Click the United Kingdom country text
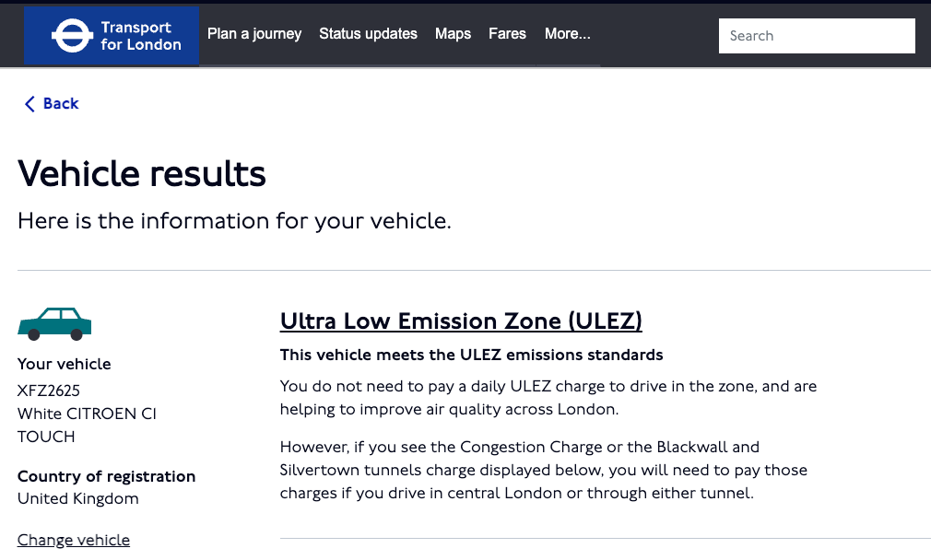 [78, 499]
